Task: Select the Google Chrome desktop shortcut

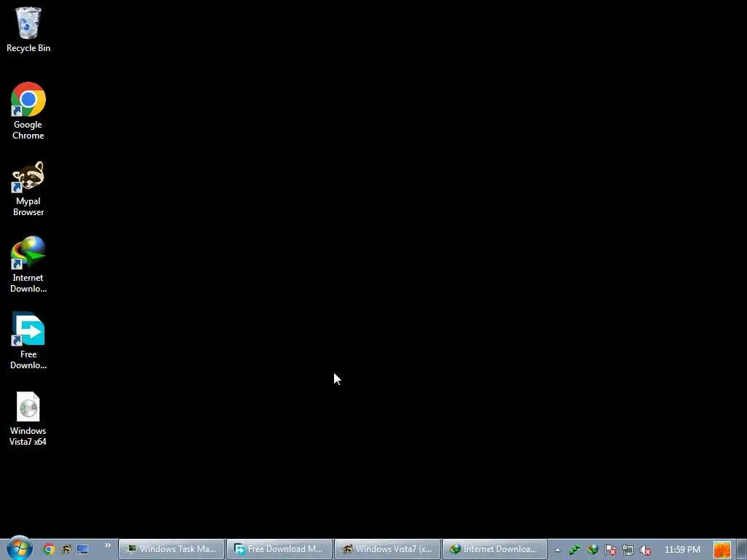Action: pyautogui.click(x=28, y=111)
